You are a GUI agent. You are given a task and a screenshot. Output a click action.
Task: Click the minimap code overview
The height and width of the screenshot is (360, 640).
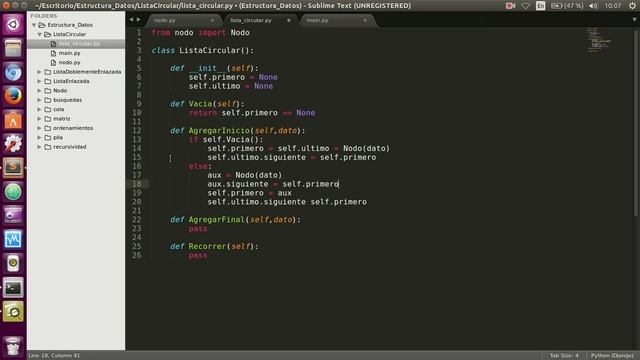pyautogui.click(x=599, y=40)
